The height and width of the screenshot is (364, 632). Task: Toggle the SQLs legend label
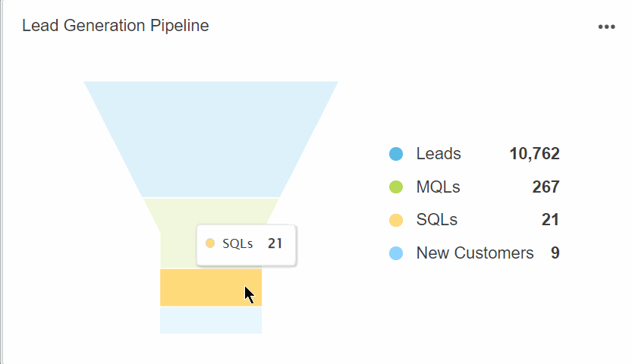(437, 221)
